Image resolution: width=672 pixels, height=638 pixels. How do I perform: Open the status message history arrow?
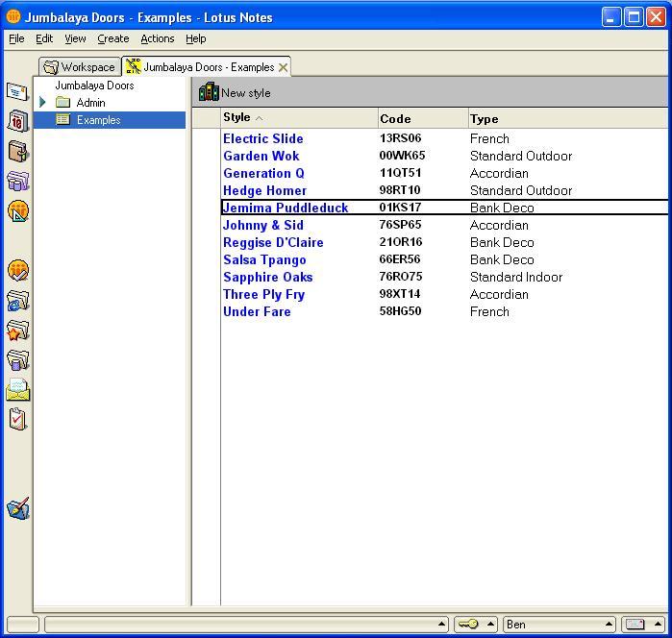[441, 625]
